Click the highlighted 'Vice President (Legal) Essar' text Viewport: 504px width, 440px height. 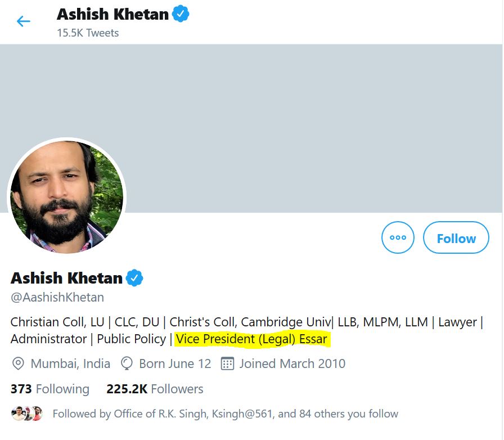tap(251, 339)
